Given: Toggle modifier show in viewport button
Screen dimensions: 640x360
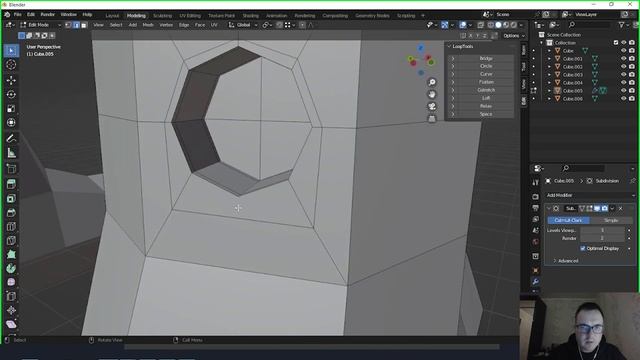Looking at the screenshot, I should coord(597,209).
